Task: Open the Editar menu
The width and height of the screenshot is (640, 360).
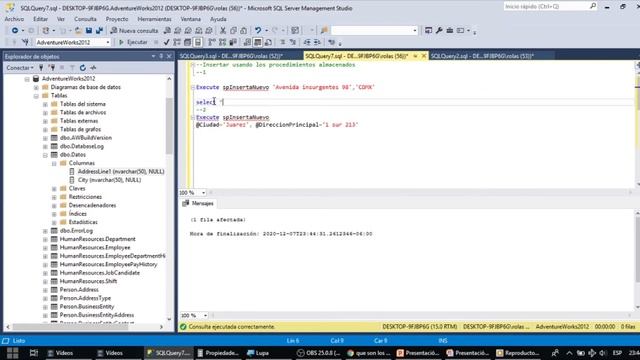Action: click(x=40, y=19)
